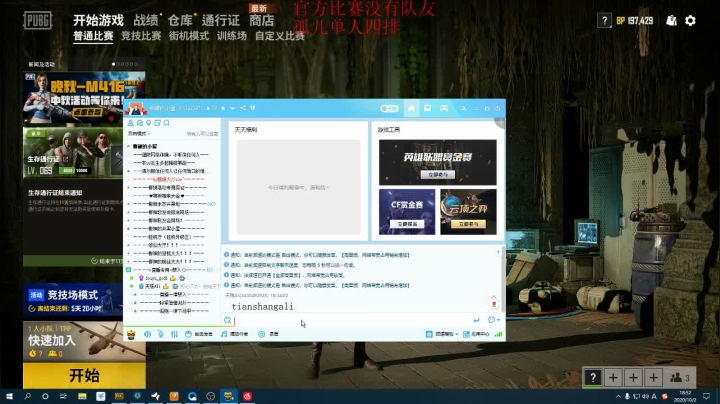The width and height of the screenshot is (720, 404).
Task: Select 训练场 sub-tab
Action: (x=231, y=36)
